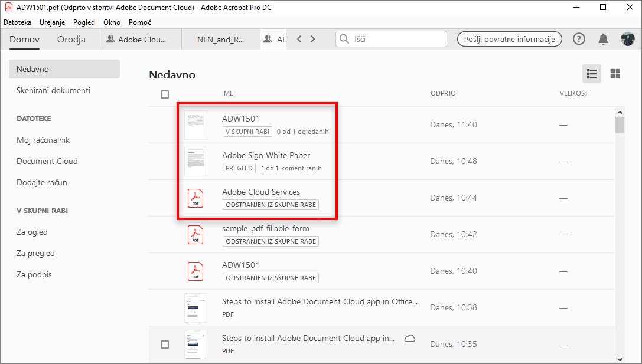The width and height of the screenshot is (642, 364).
Task: Open the Help question mark icon
Action: coord(579,40)
